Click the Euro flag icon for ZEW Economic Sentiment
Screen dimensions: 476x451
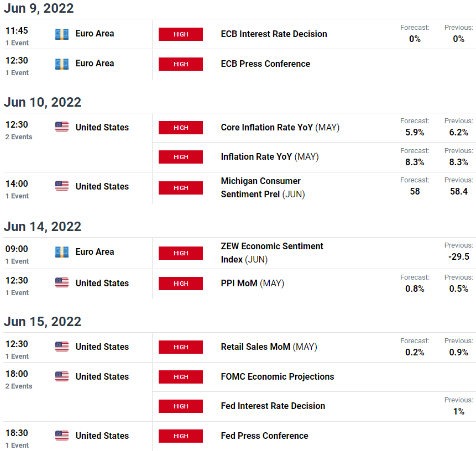click(x=61, y=252)
